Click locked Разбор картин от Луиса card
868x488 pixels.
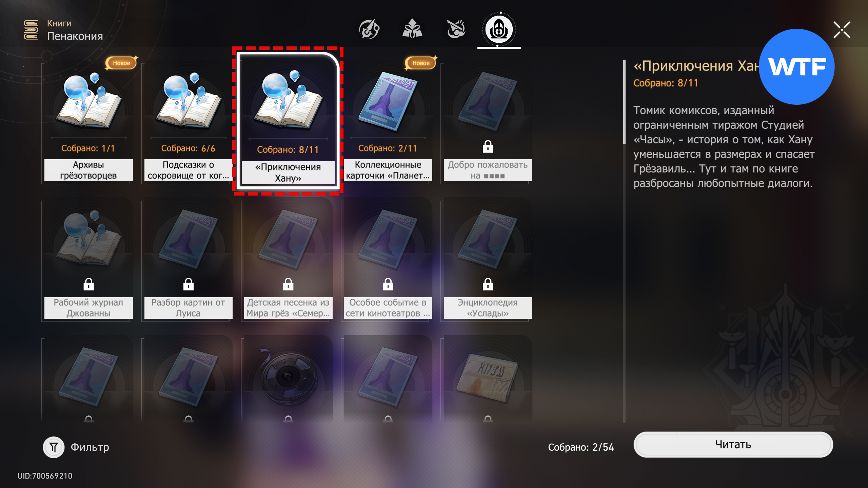pos(188,260)
